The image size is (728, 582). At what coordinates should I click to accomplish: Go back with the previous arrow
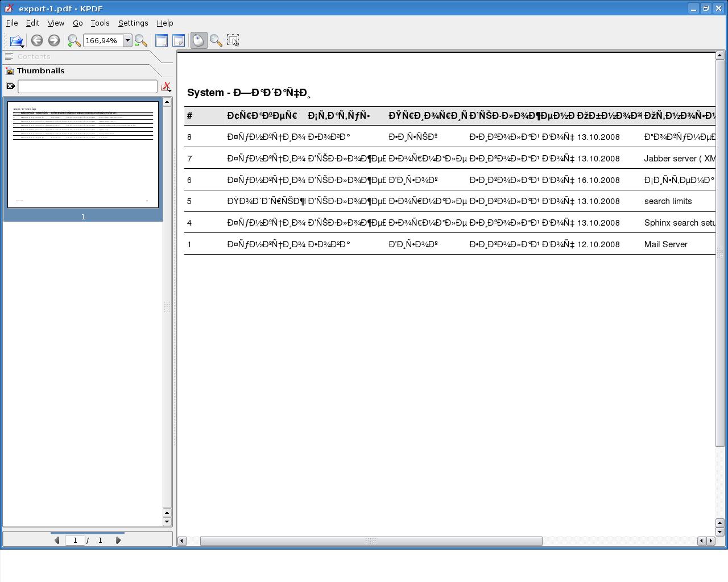pyautogui.click(x=37, y=40)
